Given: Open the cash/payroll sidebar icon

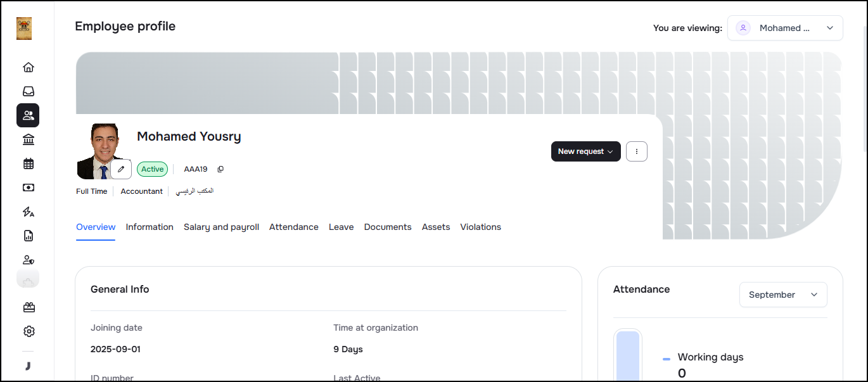Looking at the screenshot, I should (28, 188).
